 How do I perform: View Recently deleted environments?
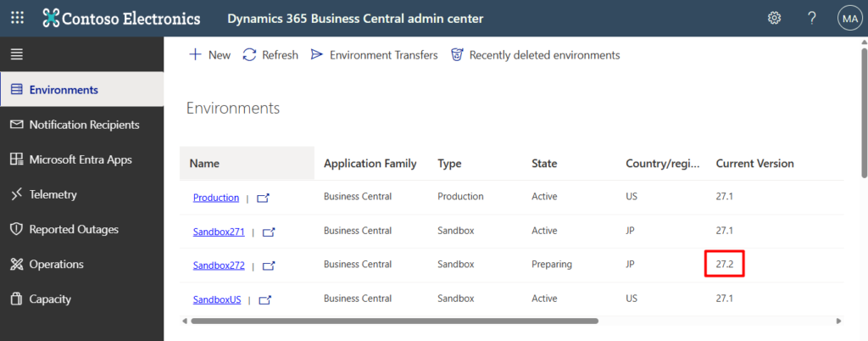pyautogui.click(x=535, y=55)
